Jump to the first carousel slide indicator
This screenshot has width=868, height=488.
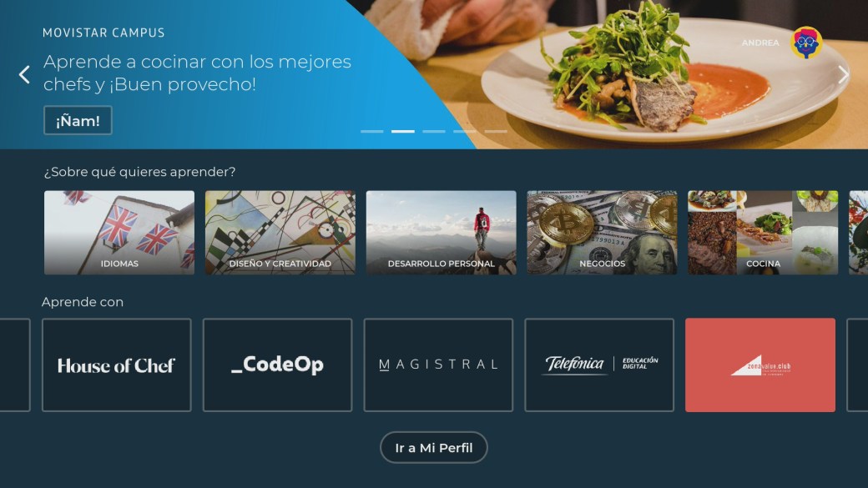tap(372, 132)
